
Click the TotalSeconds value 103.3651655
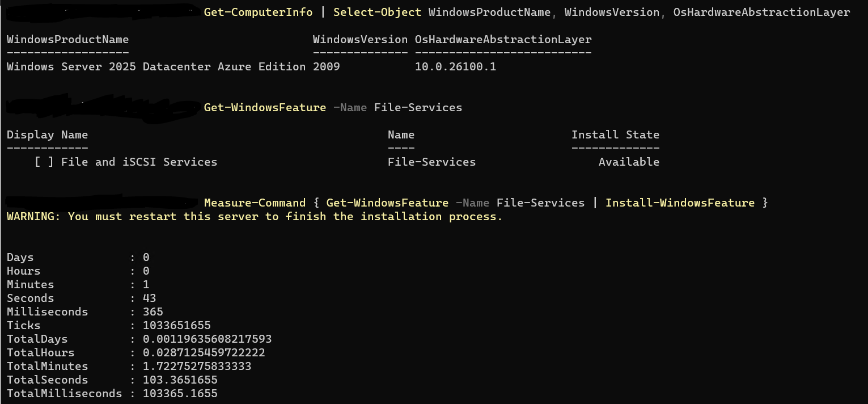tap(180, 380)
